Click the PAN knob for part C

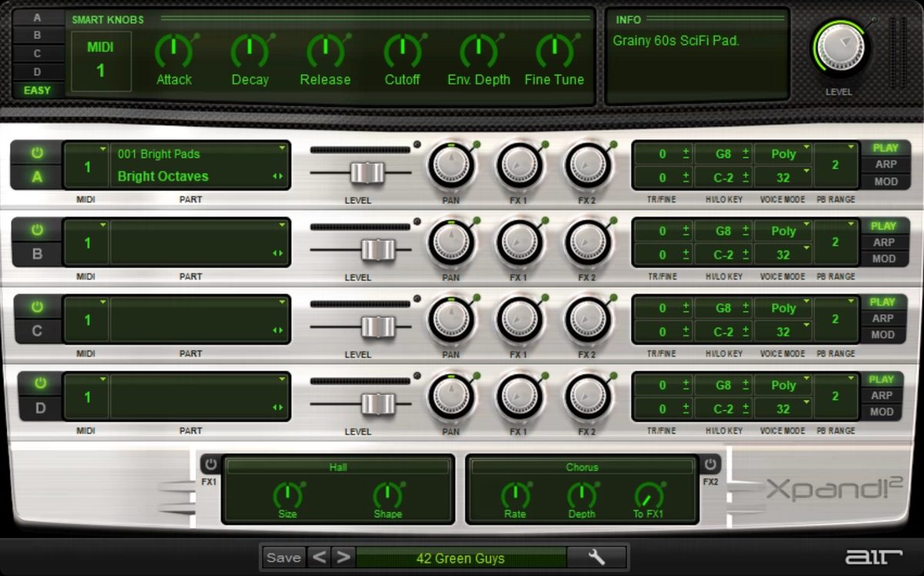(451, 320)
